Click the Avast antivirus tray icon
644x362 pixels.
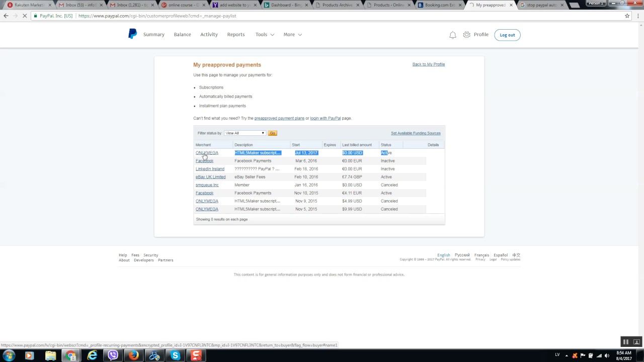575,355
